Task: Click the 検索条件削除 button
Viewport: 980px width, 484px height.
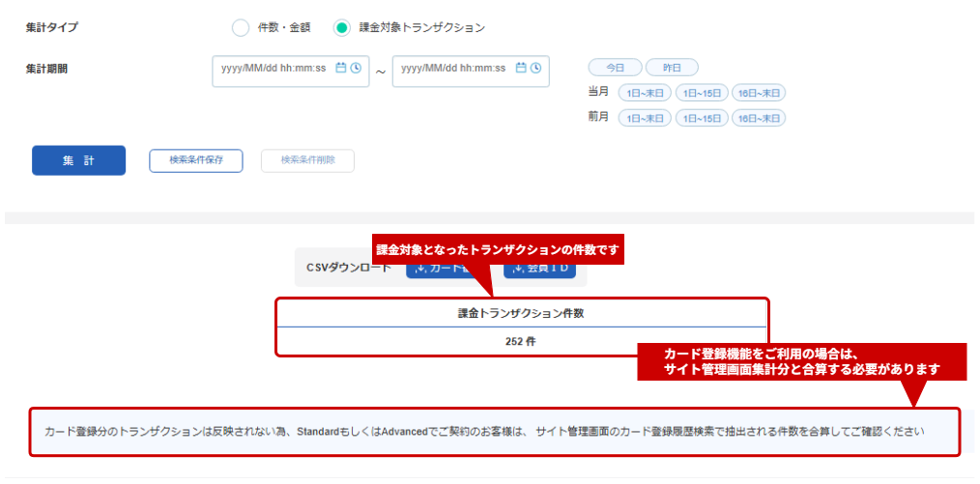Action: click(x=307, y=160)
